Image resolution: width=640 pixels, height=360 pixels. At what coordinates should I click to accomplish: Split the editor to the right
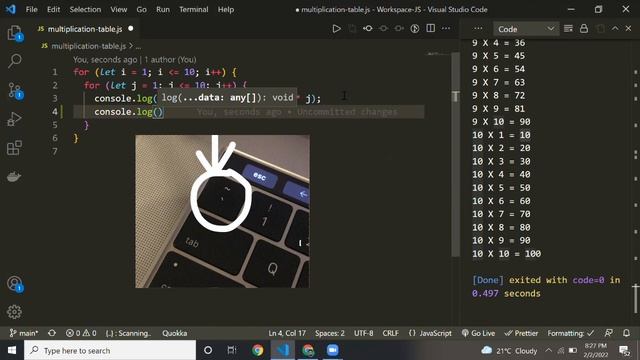pos(431,28)
